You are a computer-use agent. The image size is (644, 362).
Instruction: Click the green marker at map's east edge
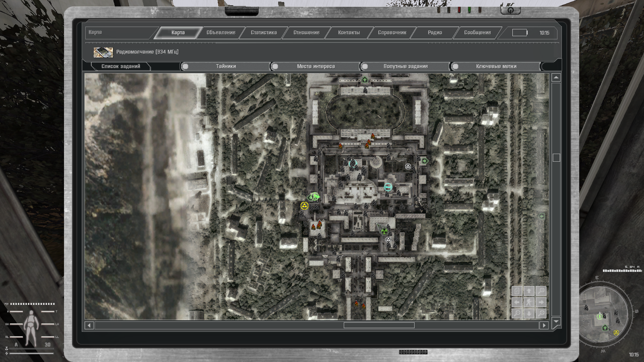pyautogui.click(x=542, y=216)
